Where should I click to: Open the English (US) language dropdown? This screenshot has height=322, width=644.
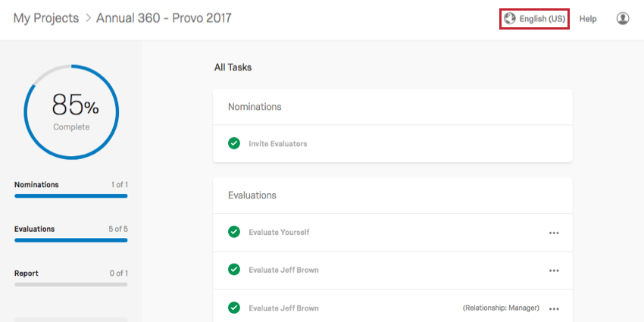534,19
